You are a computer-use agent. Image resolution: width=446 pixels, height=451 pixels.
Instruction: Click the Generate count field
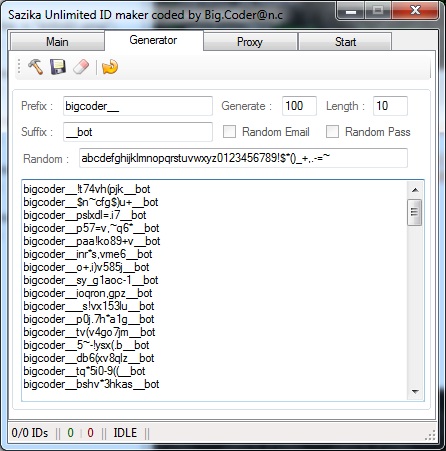click(x=299, y=106)
